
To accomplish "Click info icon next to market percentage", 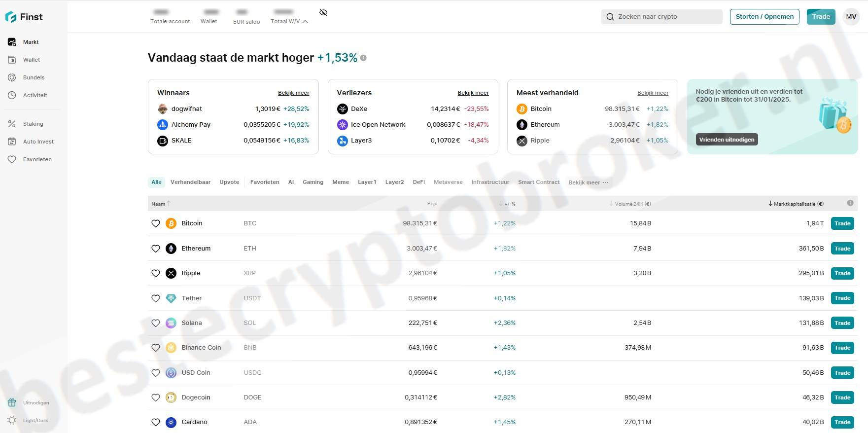I will coord(363,58).
